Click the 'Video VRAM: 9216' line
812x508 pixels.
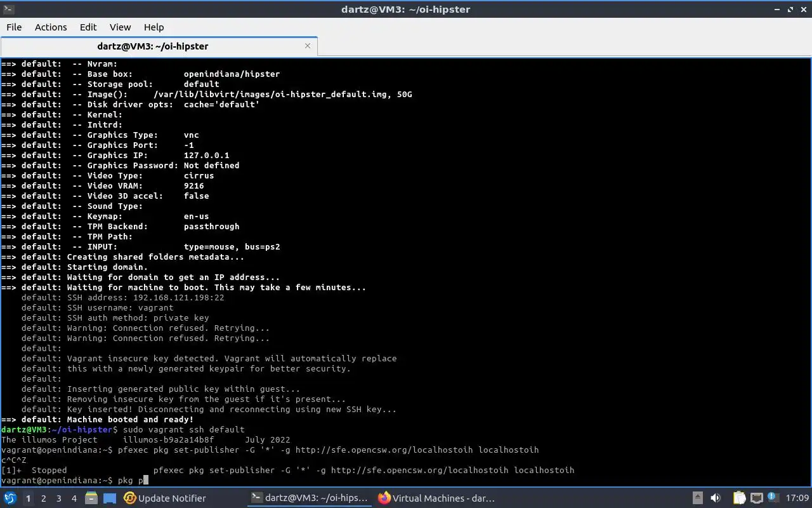point(102,186)
